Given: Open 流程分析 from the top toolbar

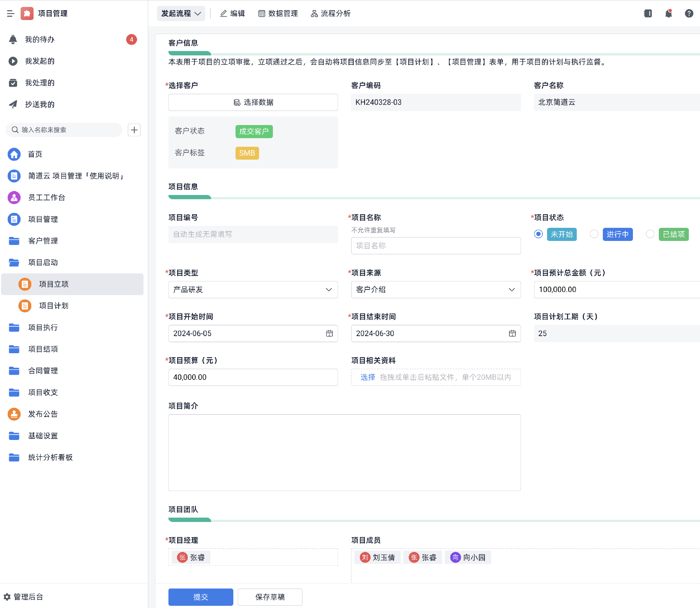Looking at the screenshot, I should tap(330, 13).
